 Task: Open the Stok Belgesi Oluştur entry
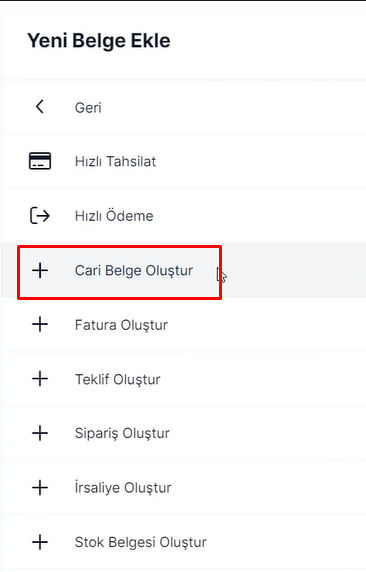click(x=140, y=542)
